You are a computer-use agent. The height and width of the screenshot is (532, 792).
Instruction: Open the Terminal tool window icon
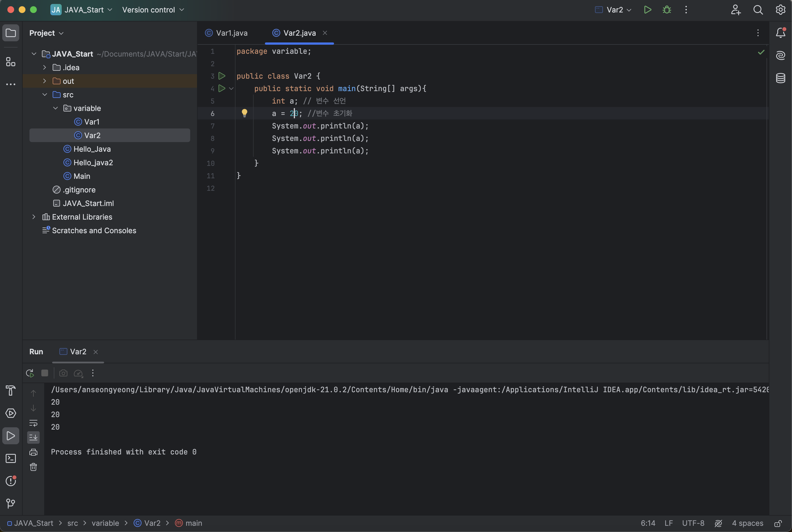coord(10,458)
